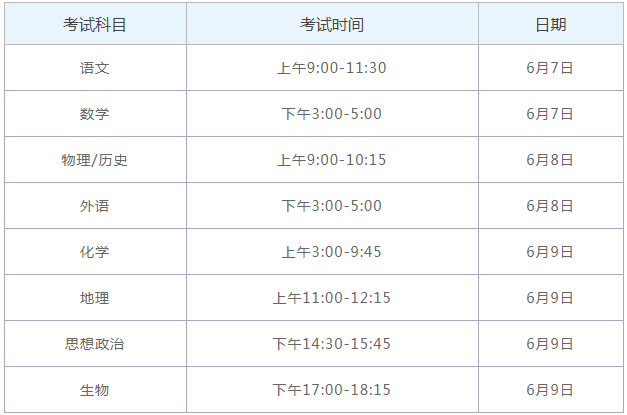This screenshot has width=627, height=415.
Task: Select the 上午9:00-10:15 time cell
Action: tap(331, 160)
